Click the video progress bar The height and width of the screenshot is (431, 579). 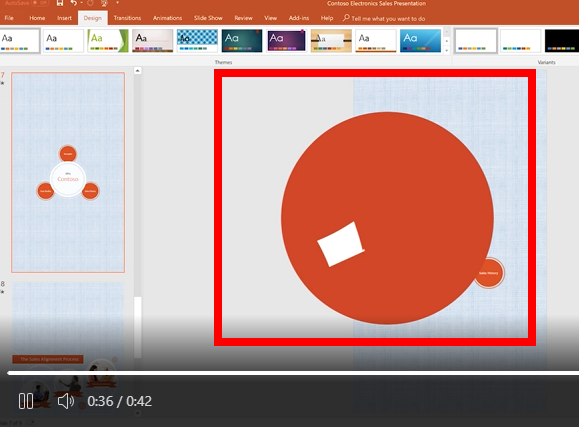click(293, 373)
